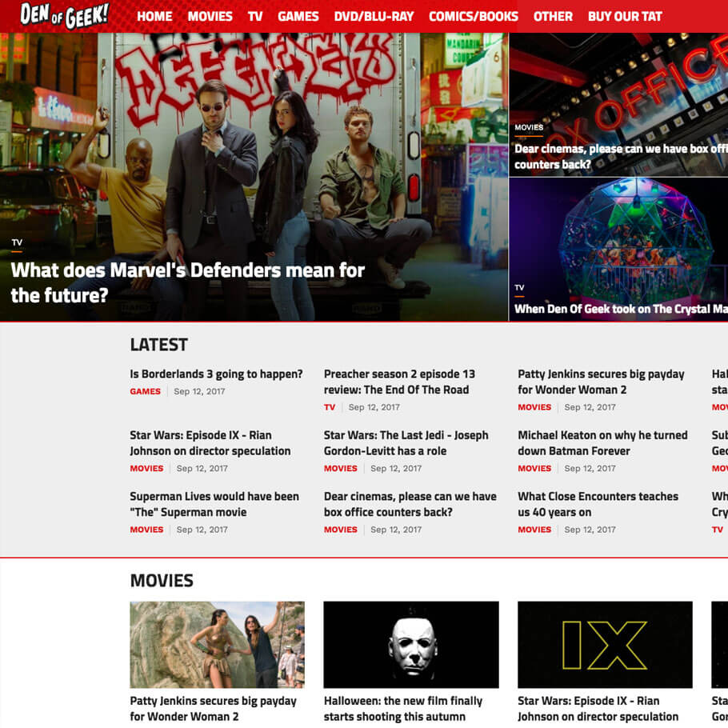Open Preacher season 2 episode 13 review
The width and height of the screenshot is (728, 728).
coord(399,382)
